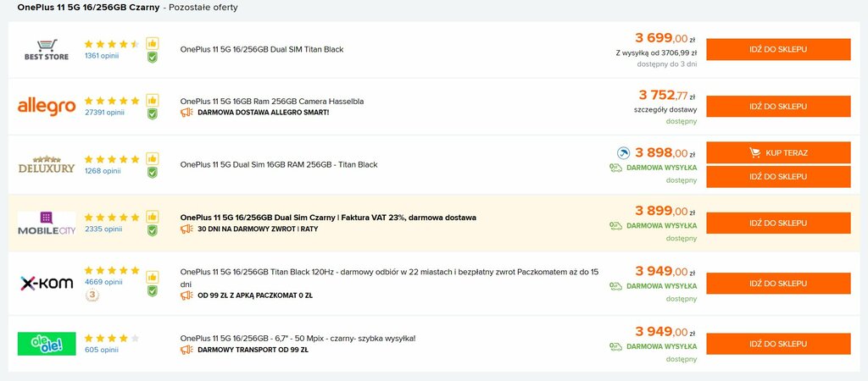Open the x-kom store logo

click(47, 284)
